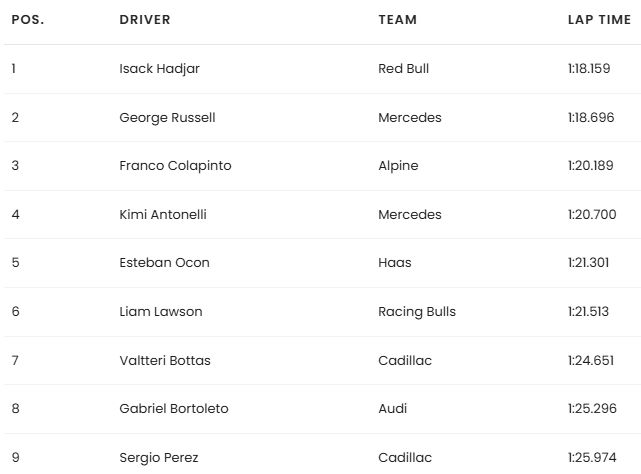The image size is (641, 474).
Task: Select Valtteri Bottas in the list
Action: pyautogui.click(x=165, y=360)
